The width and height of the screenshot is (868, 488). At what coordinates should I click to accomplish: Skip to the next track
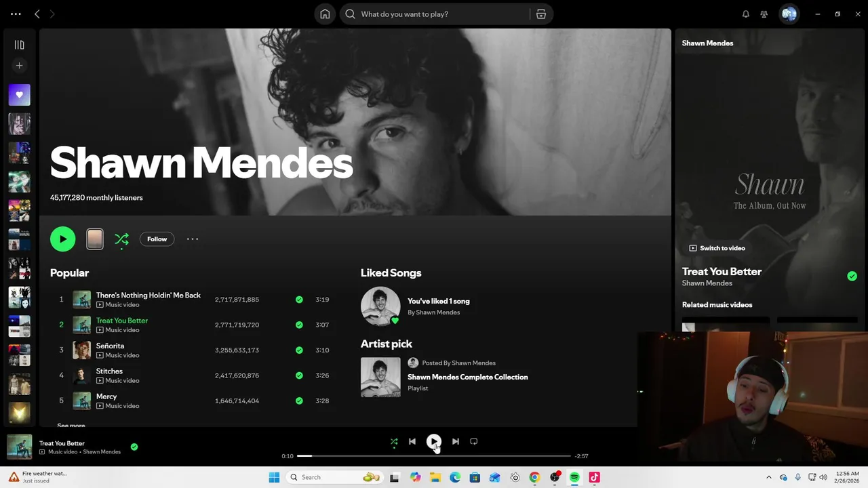coord(456,441)
